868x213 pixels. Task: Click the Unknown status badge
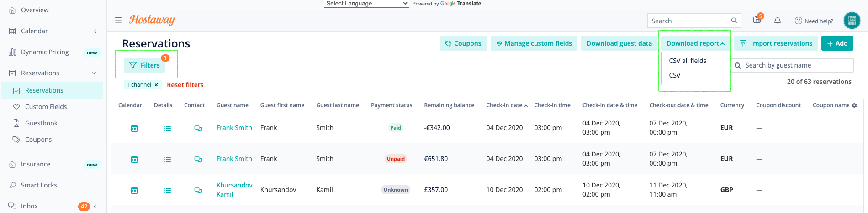396,190
